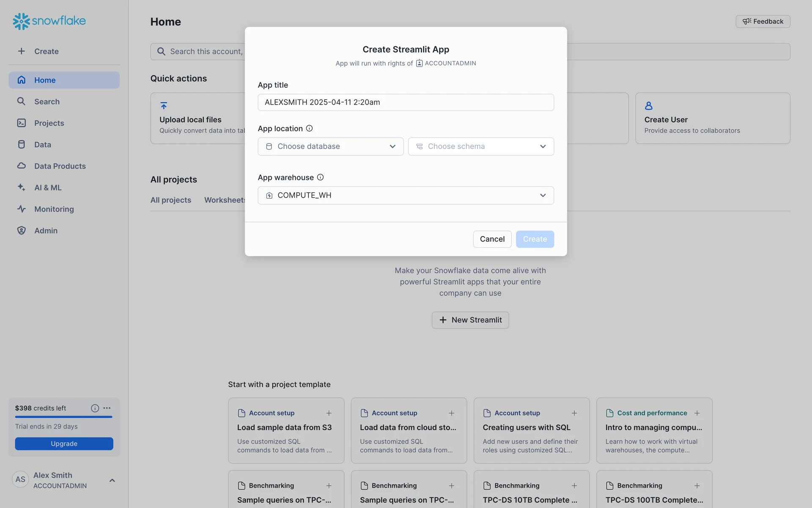Click the Snowflake logo

click(49, 21)
